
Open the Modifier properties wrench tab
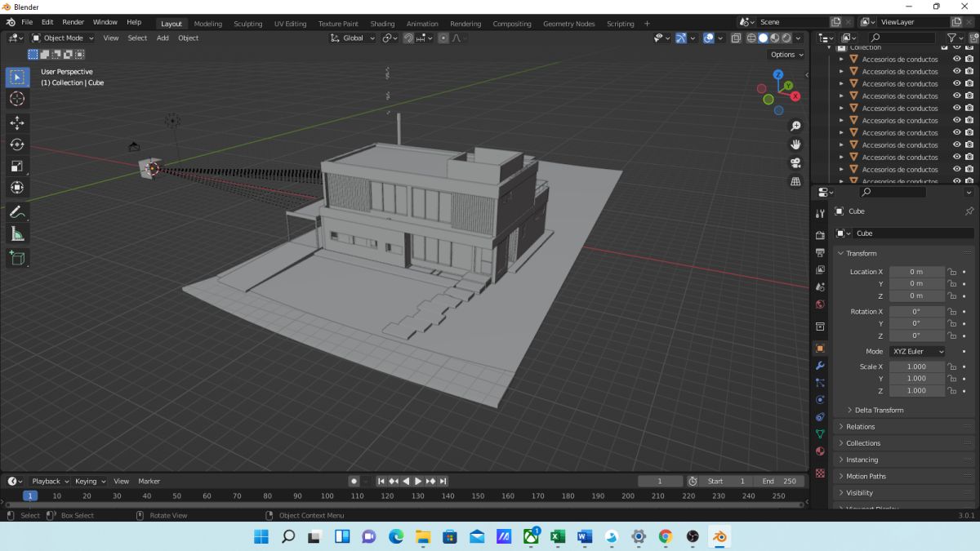click(820, 366)
